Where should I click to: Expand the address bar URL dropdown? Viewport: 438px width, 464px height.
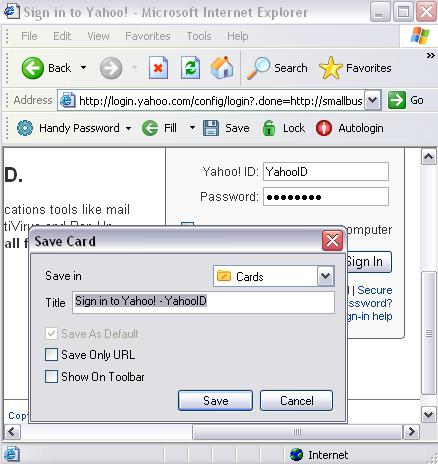(x=373, y=100)
